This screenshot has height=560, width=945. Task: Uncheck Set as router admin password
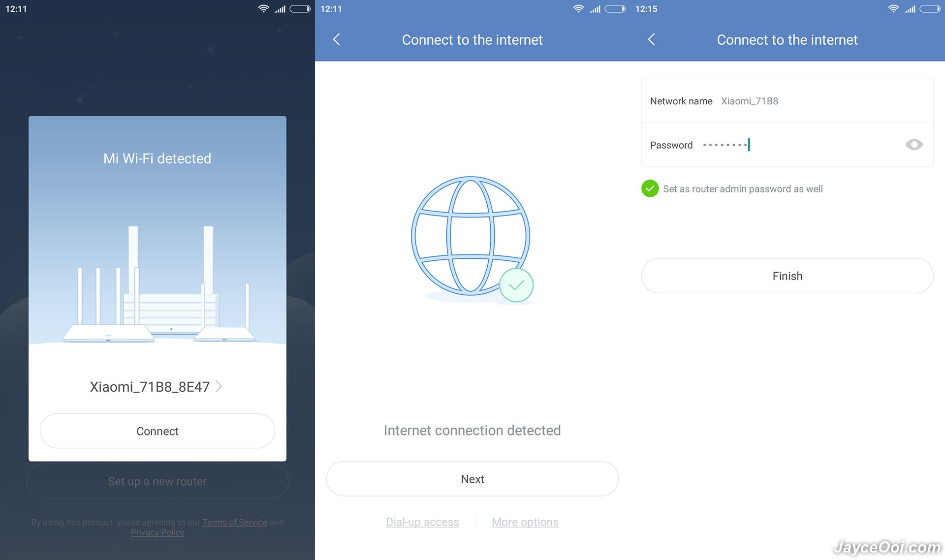point(650,188)
